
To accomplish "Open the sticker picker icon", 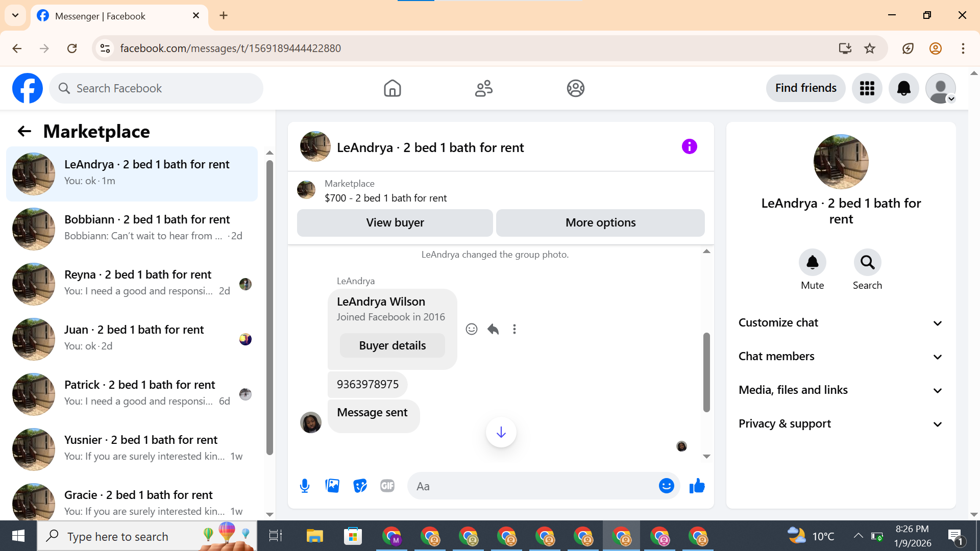I will pyautogui.click(x=360, y=486).
